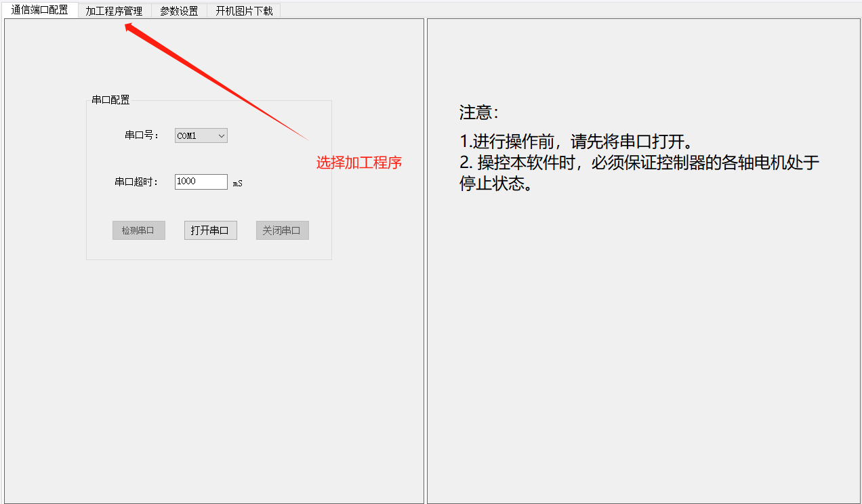Viewport: 862px width, 504px height.
Task: Go to the 开机图片下载 tab
Action: pyautogui.click(x=244, y=11)
